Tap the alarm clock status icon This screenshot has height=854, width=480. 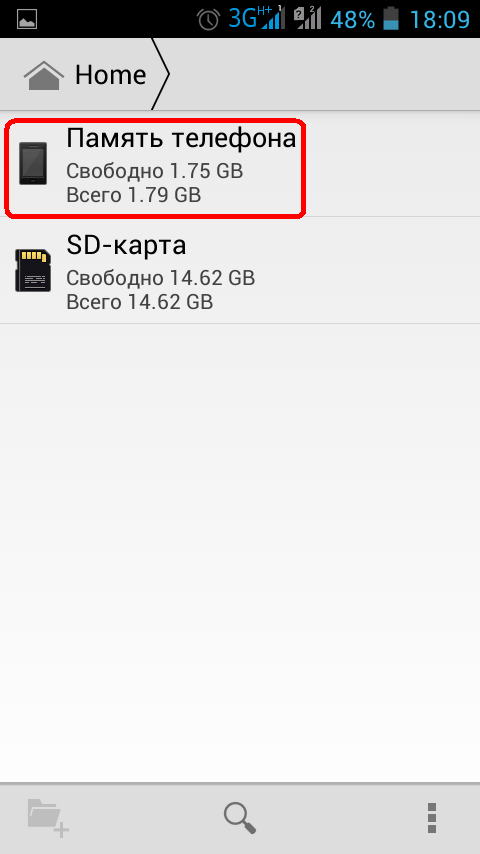(x=209, y=20)
